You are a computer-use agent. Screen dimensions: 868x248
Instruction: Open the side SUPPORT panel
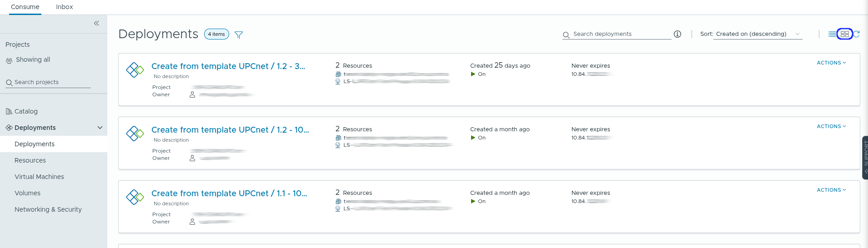865,158
